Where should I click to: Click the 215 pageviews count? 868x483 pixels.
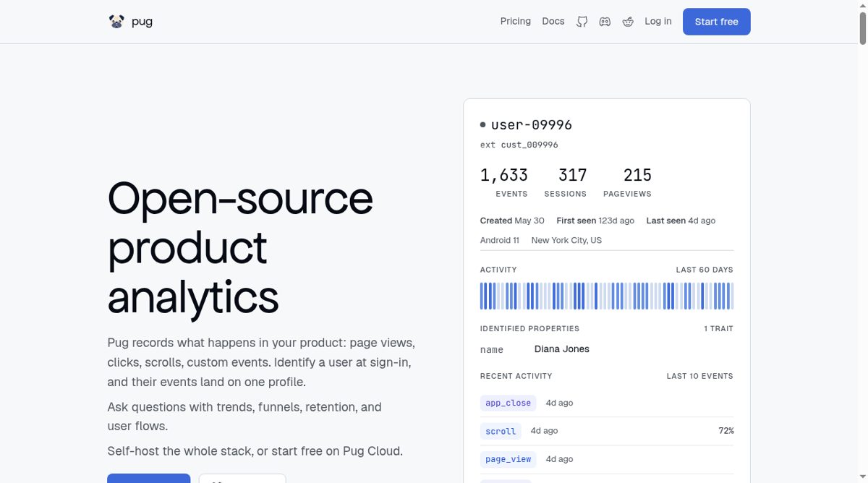637,175
